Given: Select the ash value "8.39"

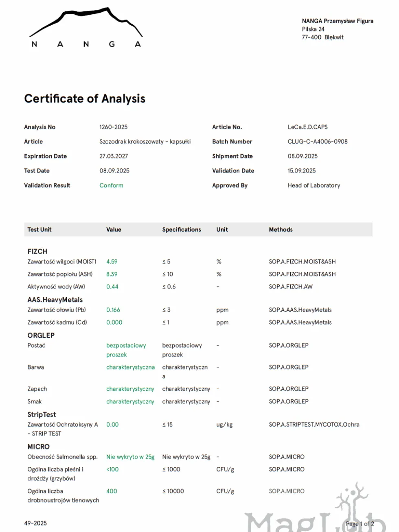Looking at the screenshot, I should tap(112, 274).
